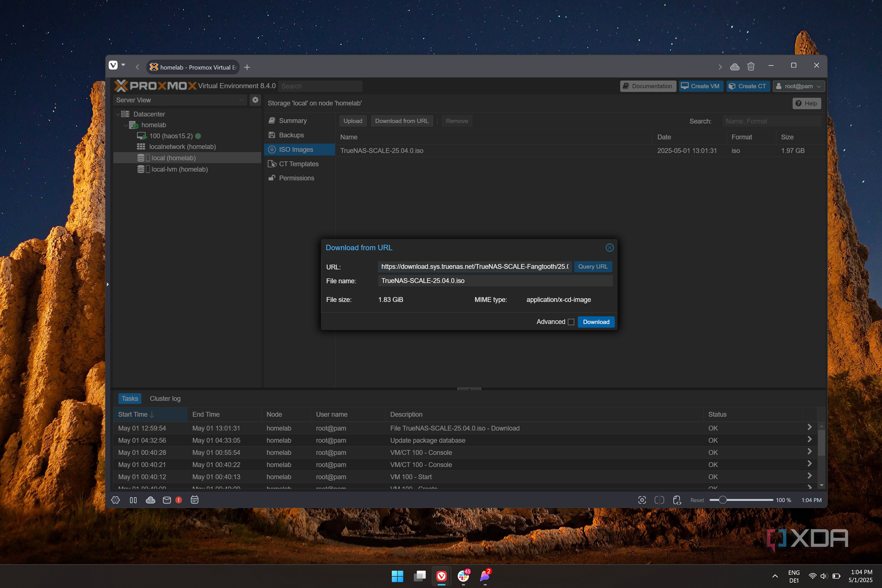The height and width of the screenshot is (588, 882).
Task: Toggle the Vivaldi panel icon in status bar
Action: pos(133,500)
